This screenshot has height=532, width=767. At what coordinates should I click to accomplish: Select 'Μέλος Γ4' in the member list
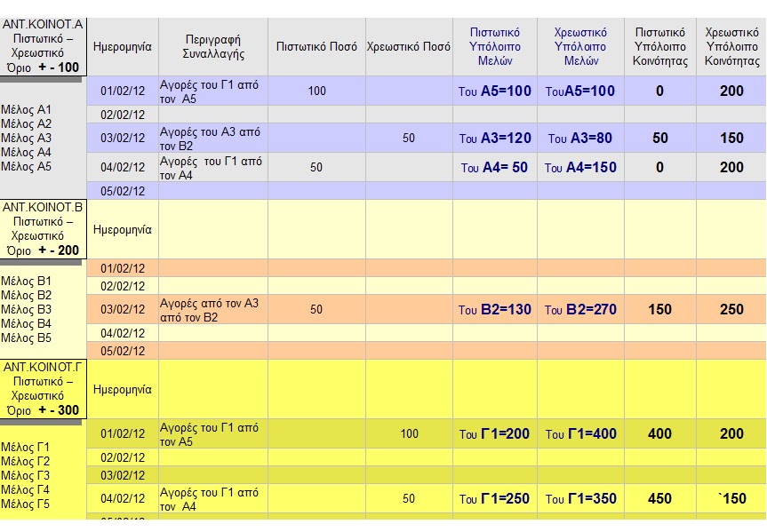(x=25, y=489)
